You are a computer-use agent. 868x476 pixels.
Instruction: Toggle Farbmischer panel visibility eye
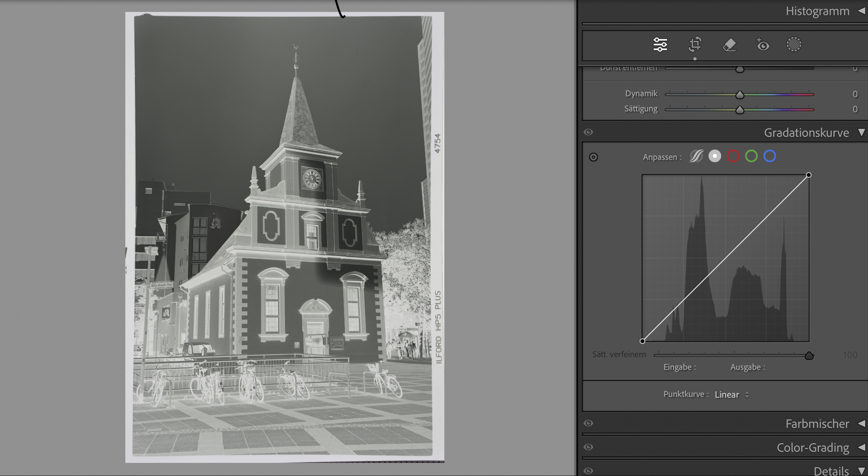point(588,423)
